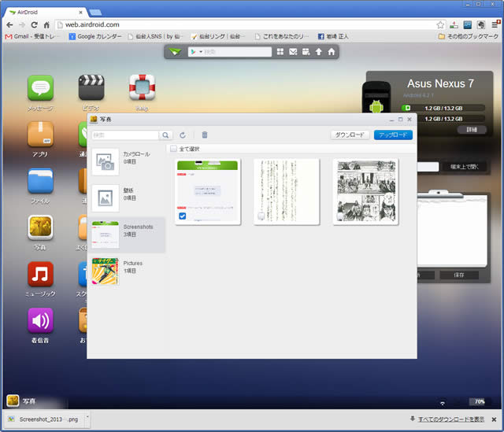This screenshot has width=504, height=432.
Task: Open the Apps box icon
Action: [40, 134]
